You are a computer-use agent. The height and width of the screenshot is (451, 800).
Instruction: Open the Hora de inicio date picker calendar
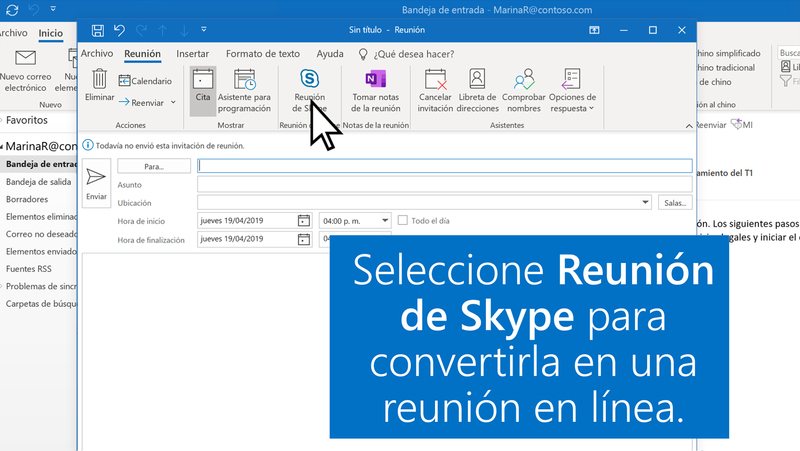pos(304,220)
